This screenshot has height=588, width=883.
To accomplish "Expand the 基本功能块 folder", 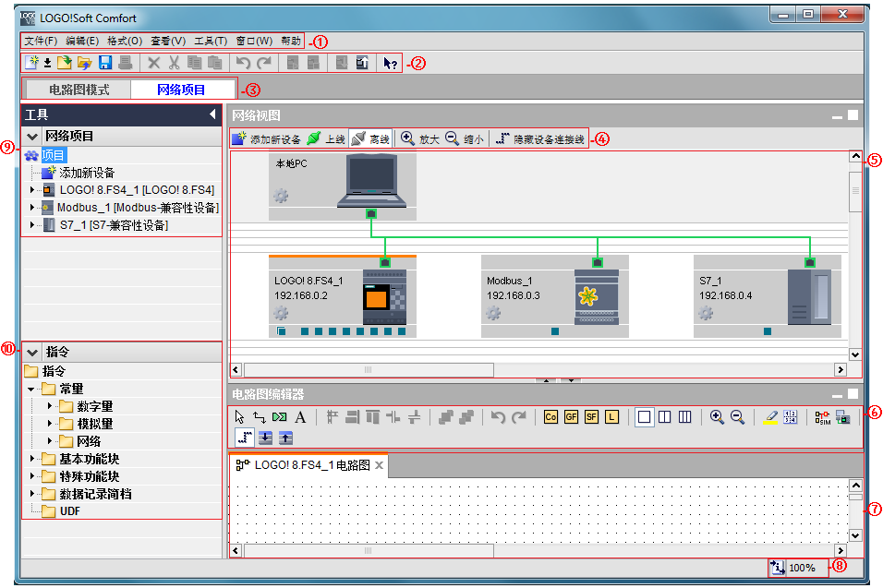I will (x=31, y=459).
